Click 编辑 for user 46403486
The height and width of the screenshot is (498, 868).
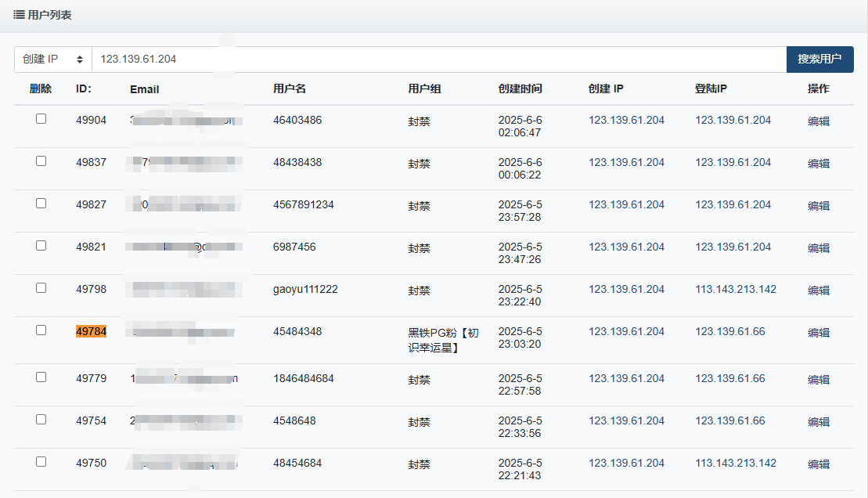[x=818, y=121]
